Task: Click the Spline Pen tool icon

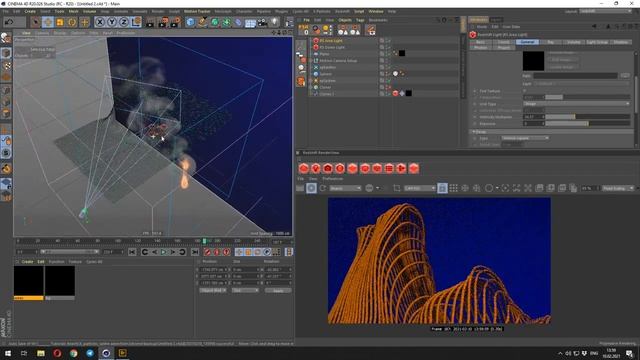Action: [x=202, y=22]
